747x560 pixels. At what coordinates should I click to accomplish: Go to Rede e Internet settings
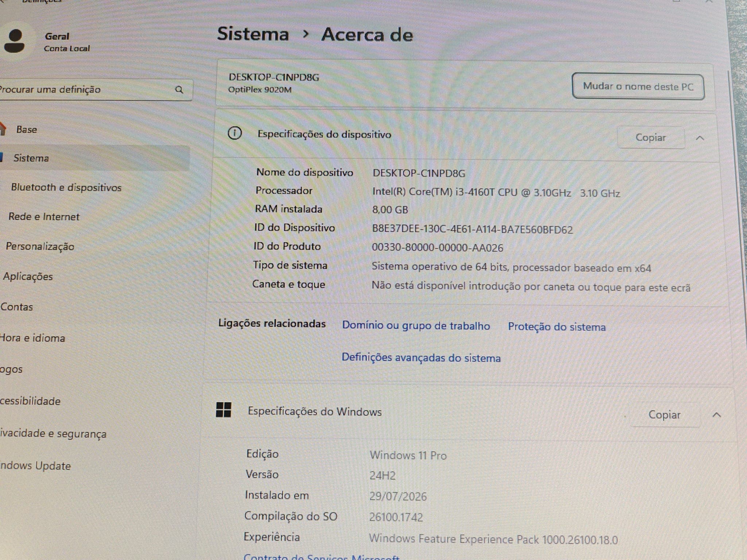pyautogui.click(x=44, y=217)
